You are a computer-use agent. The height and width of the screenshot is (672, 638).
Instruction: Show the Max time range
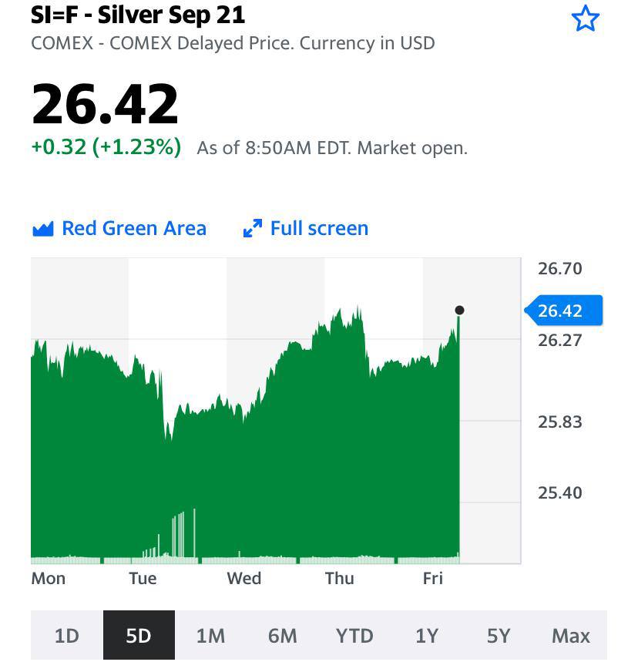point(571,635)
